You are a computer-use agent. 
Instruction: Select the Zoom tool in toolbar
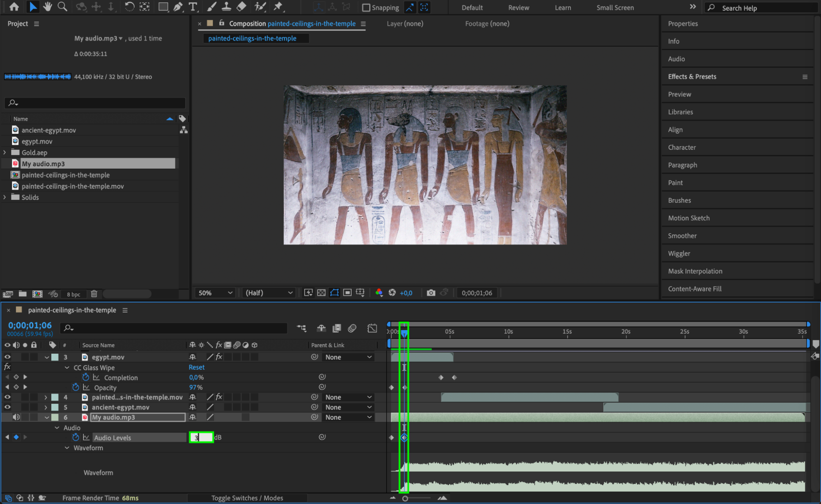[62, 7]
